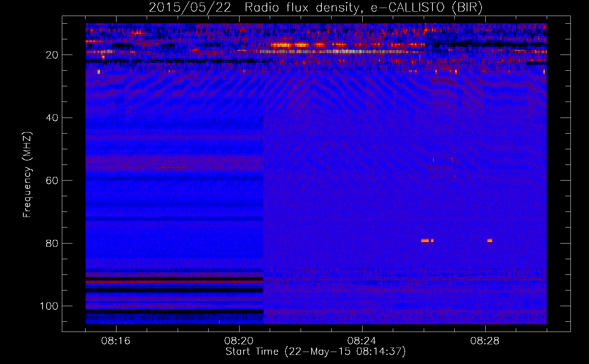Click the '40' frequency tick label
This screenshot has width=589, height=364.
52,118
